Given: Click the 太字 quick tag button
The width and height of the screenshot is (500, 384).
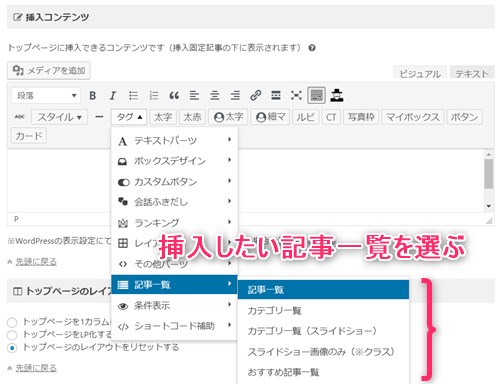Looking at the screenshot, I should tap(163, 117).
